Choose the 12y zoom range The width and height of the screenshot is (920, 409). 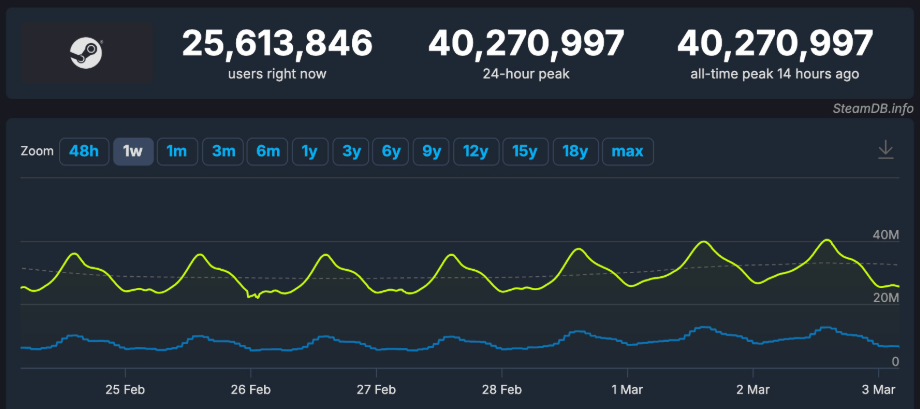click(475, 151)
